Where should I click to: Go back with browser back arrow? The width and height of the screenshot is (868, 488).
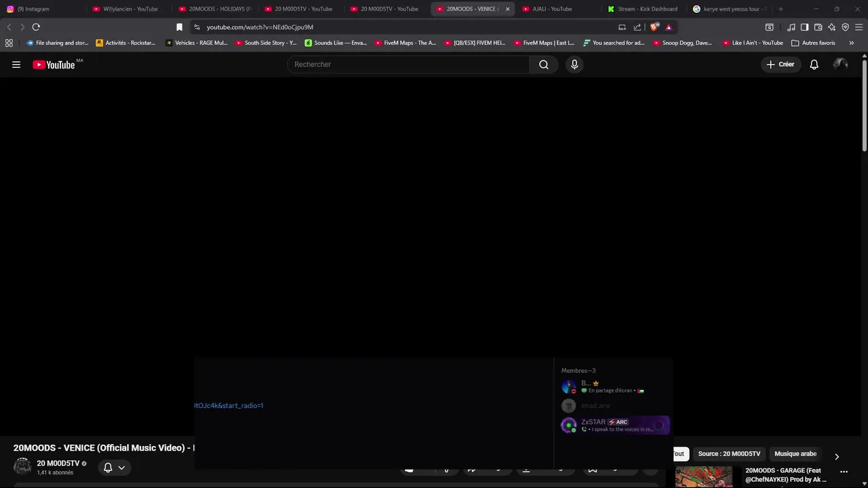pyautogui.click(x=9, y=27)
